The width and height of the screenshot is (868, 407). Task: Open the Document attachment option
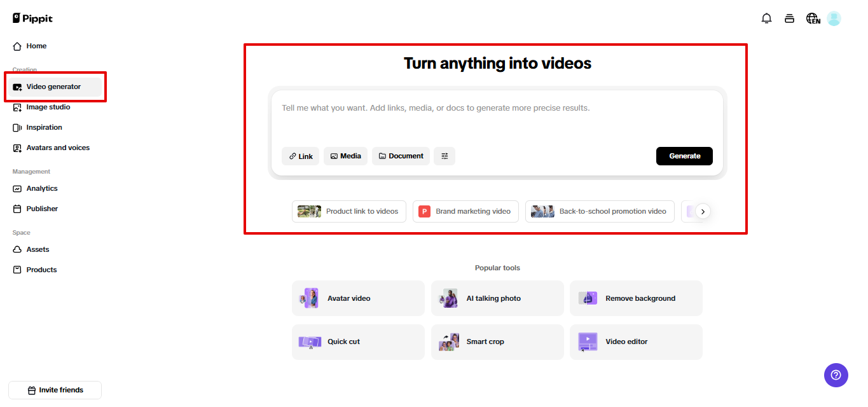(x=401, y=156)
